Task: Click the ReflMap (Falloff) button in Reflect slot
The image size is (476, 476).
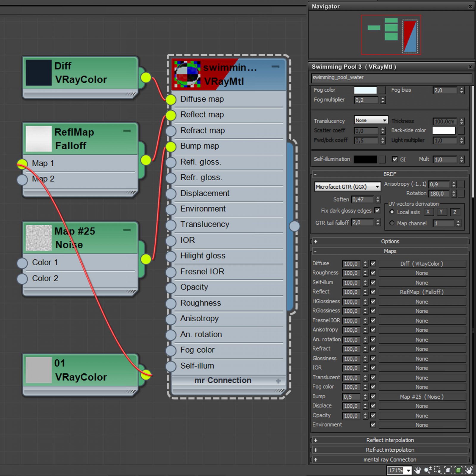Action: point(422,292)
